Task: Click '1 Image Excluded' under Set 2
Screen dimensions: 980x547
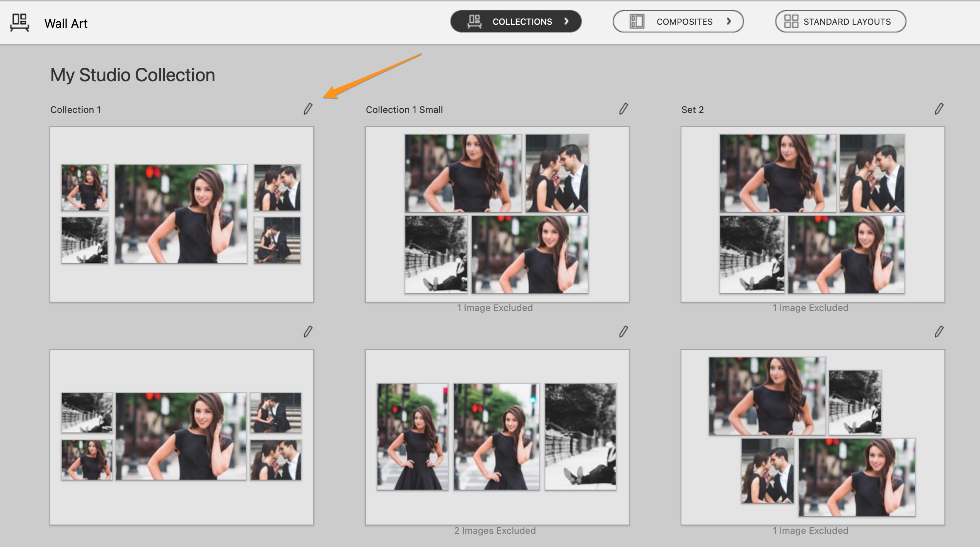Action: coord(810,308)
